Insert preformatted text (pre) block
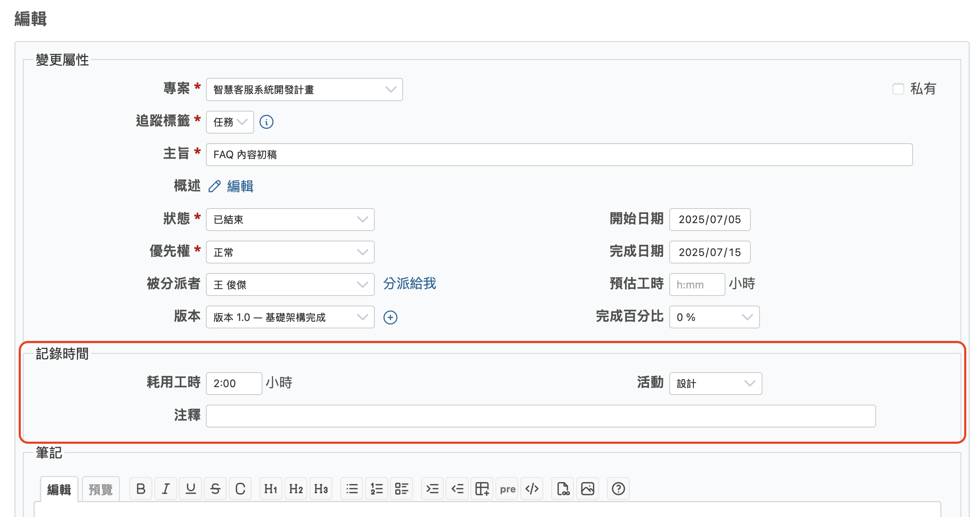The image size is (980, 517). click(507, 489)
